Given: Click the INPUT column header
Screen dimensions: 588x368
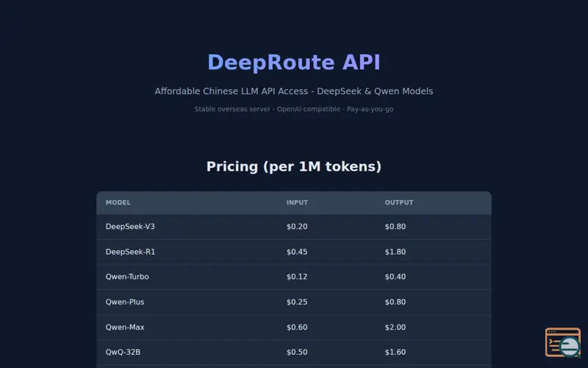Looking at the screenshot, I should (x=298, y=202).
